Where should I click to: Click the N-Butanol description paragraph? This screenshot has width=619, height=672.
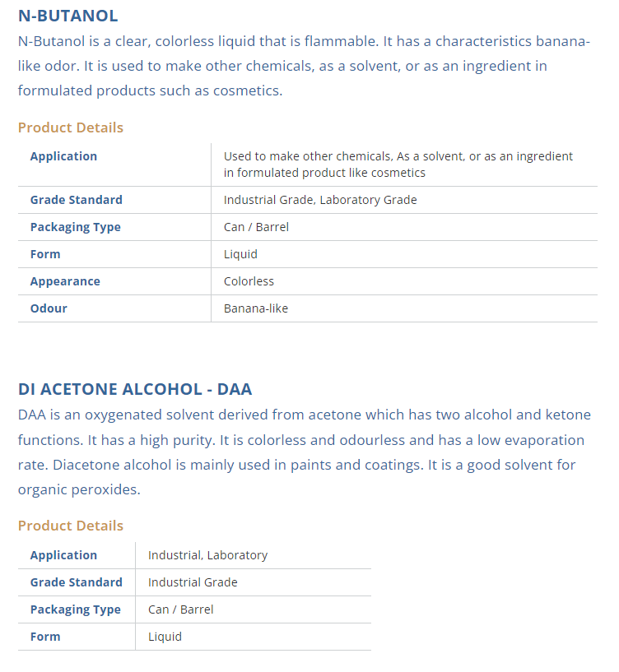click(304, 66)
